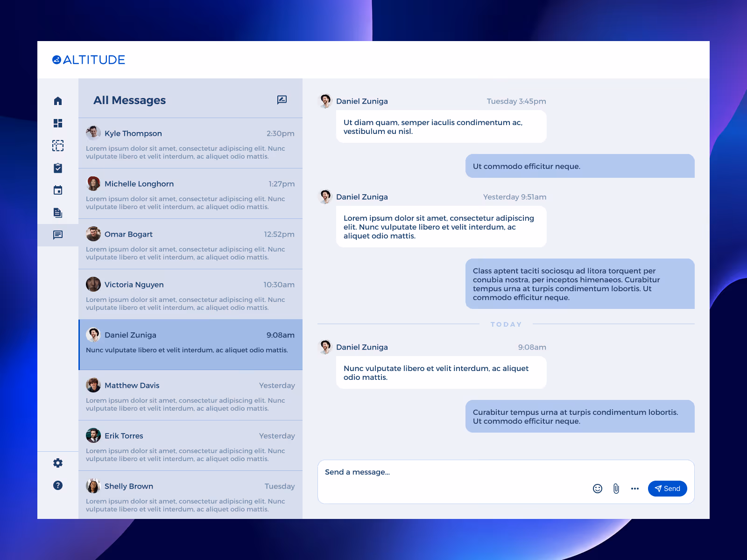Click Kyle Thompson's avatar in list
Viewport: 747px width, 560px height.
[93, 133]
